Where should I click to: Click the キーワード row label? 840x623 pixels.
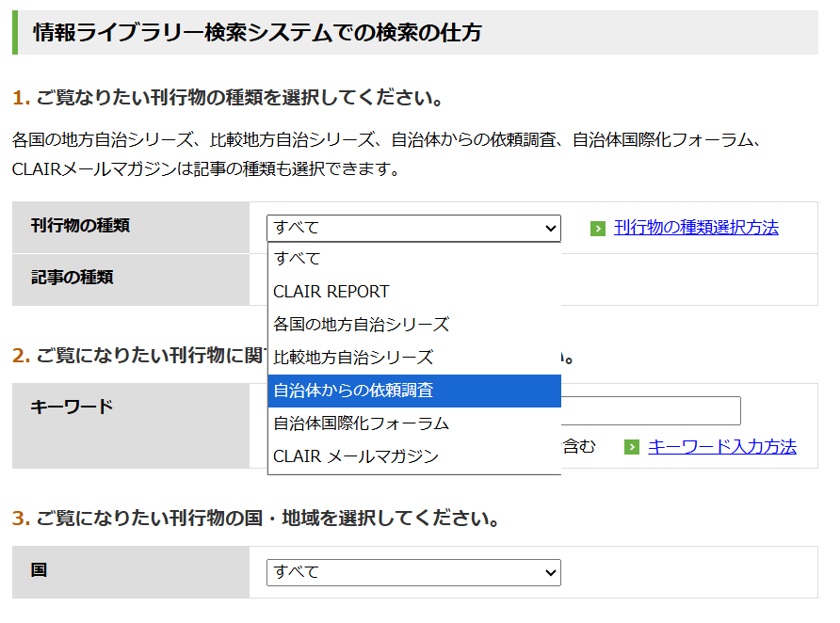pos(72,407)
